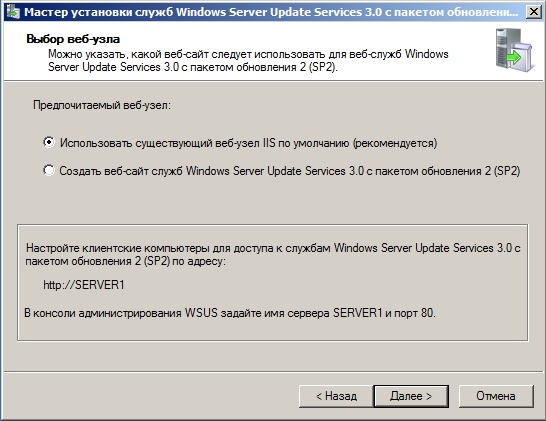
Task: Select create Windows Server Update Services website option
Action: tap(49, 170)
